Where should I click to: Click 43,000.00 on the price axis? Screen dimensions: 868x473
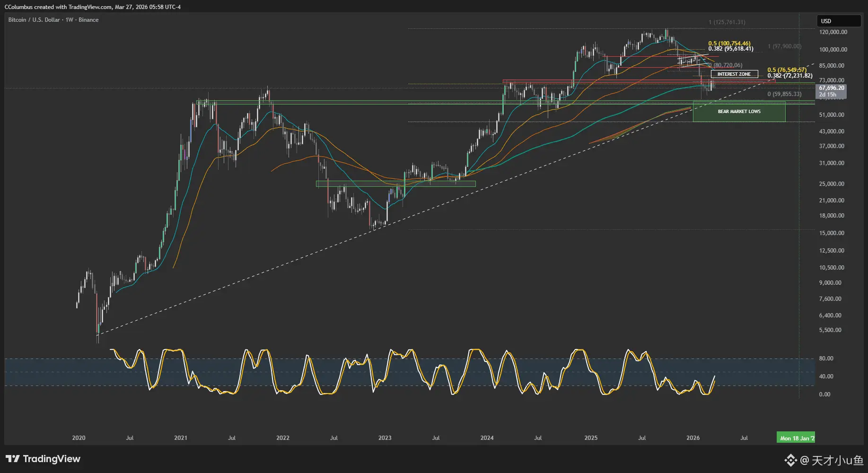[832, 131]
